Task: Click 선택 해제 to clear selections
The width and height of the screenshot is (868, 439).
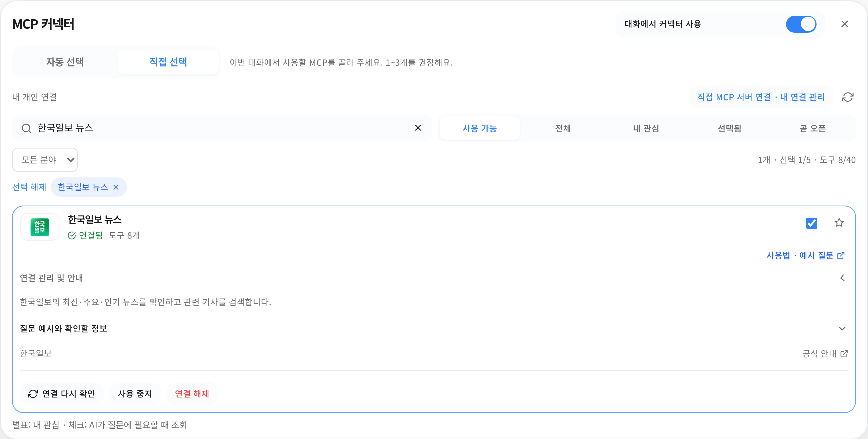Action: click(29, 187)
